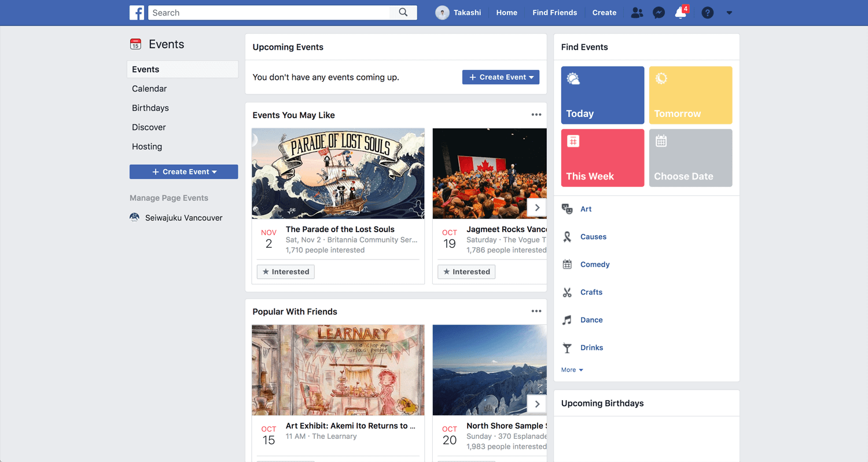Open the Popular With Friends options menu
The height and width of the screenshot is (462, 868).
536,311
